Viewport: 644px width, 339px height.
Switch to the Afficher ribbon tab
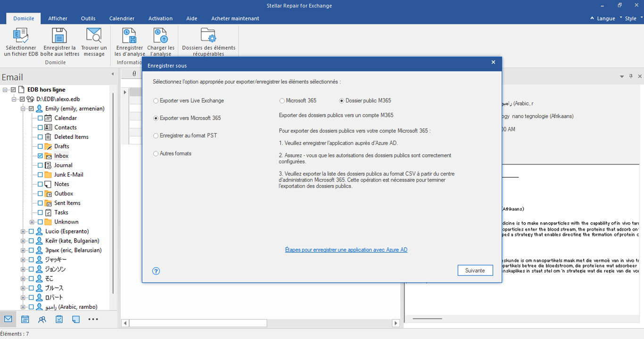coord(58,18)
